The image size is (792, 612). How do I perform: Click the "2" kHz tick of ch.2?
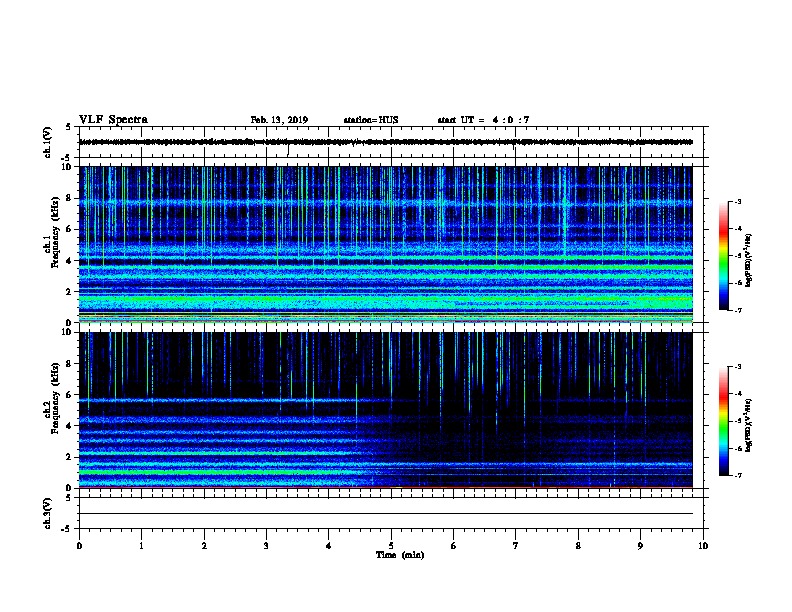coord(69,457)
